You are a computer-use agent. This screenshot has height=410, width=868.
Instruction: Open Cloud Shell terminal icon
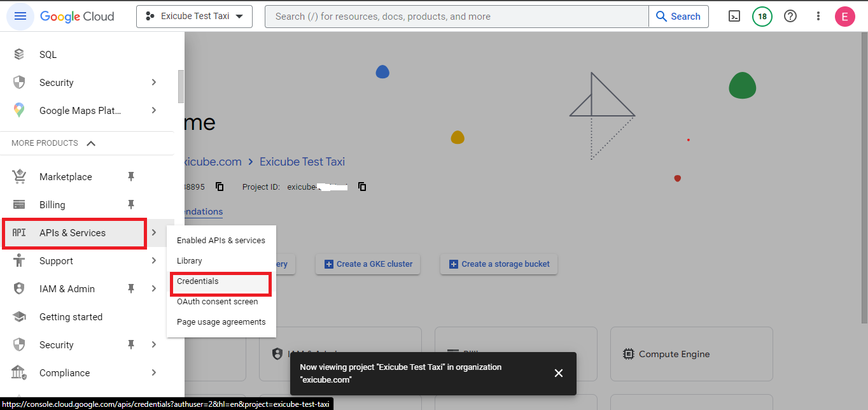pos(734,17)
